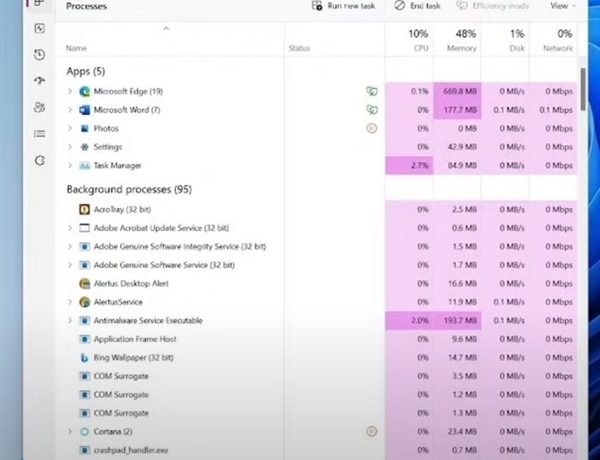Select the COM Surrogate row using 1.3 MB
The width and height of the screenshot is (600, 460).
[x=316, y=413]
